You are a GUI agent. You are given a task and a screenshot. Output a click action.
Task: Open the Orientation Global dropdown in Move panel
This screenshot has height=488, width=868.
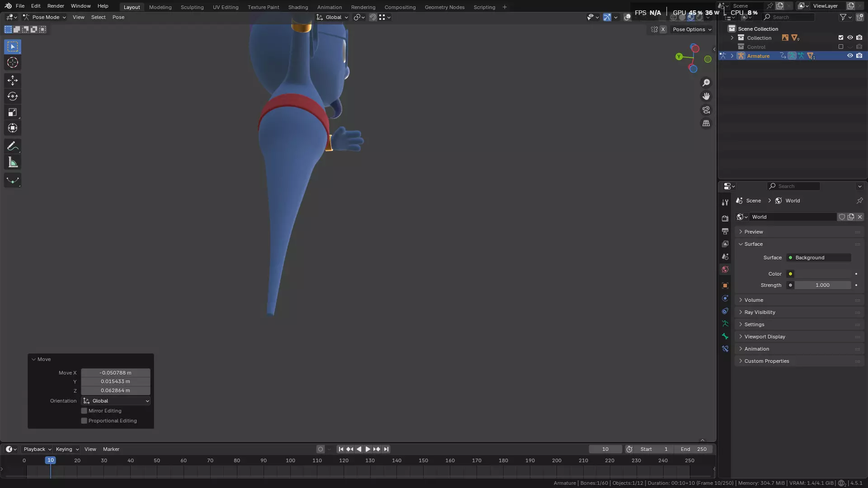[116, 401]
